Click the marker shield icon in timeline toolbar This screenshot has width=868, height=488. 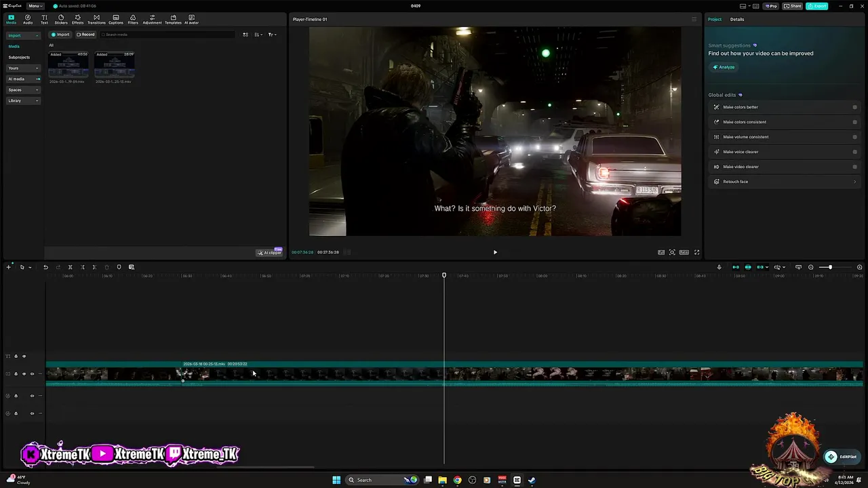[119, 267]
